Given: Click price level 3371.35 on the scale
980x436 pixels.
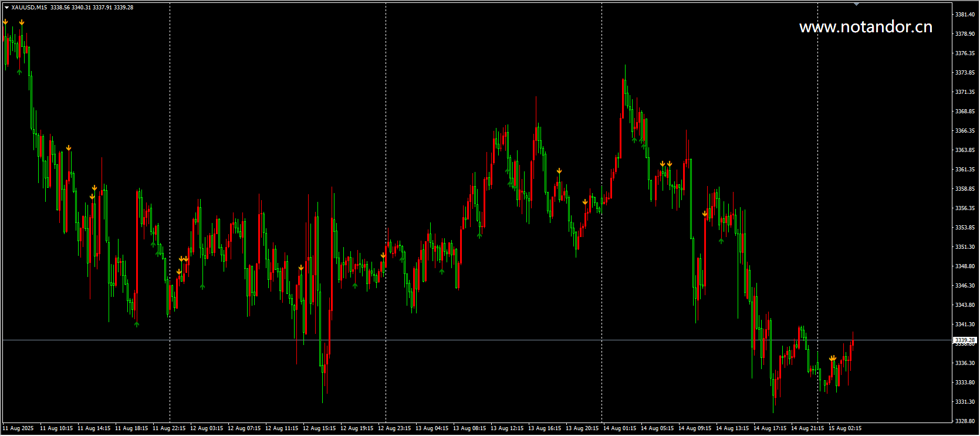Looking at the screenshot, I should (965, 92).
